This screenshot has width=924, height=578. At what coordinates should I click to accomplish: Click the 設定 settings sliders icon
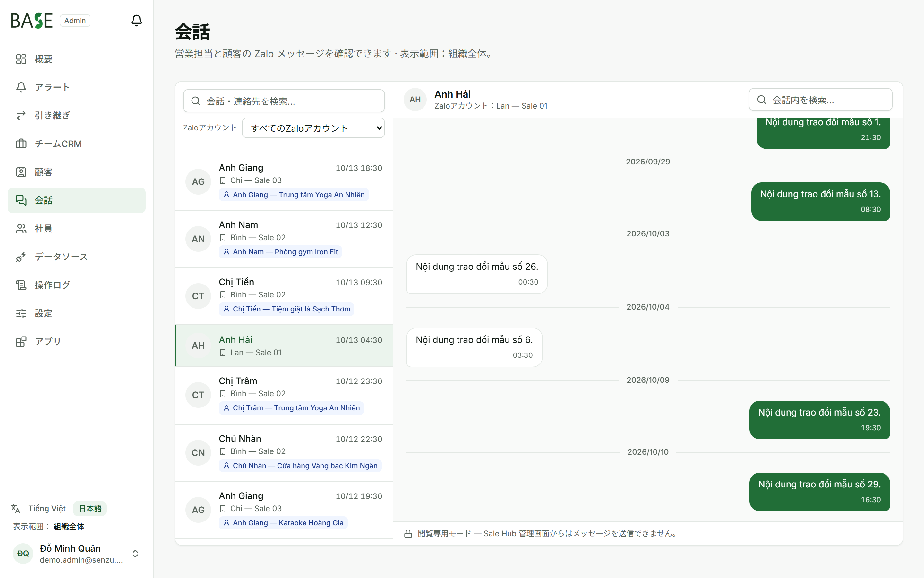tap(21, 313)
